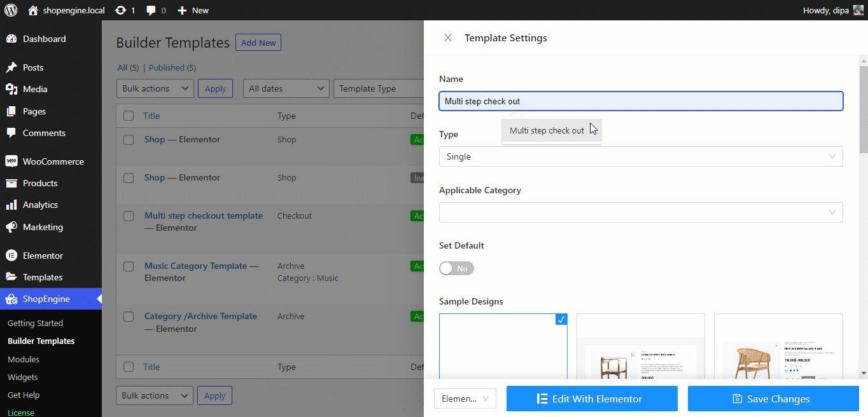Image resolution: width=868 pixels, height=417 pixels.
Task: Open the Elementor editor selector dropdown
Action: pos(465,399)
